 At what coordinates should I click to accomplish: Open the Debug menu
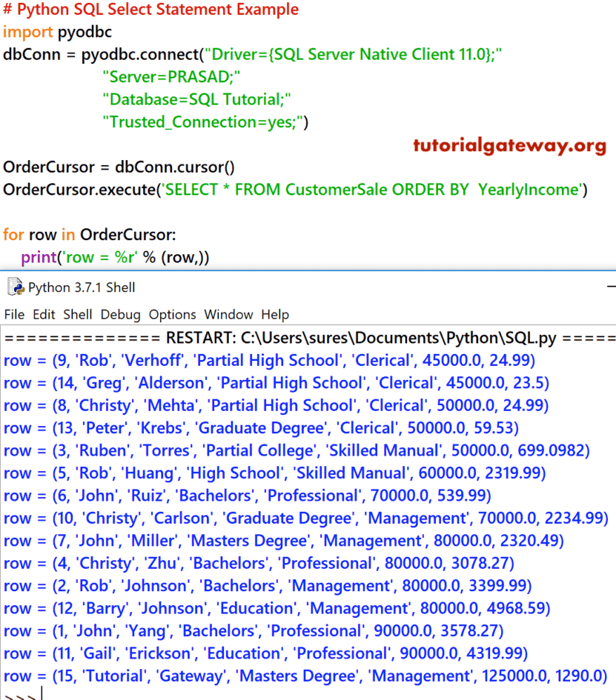click(x=120, y=314)
